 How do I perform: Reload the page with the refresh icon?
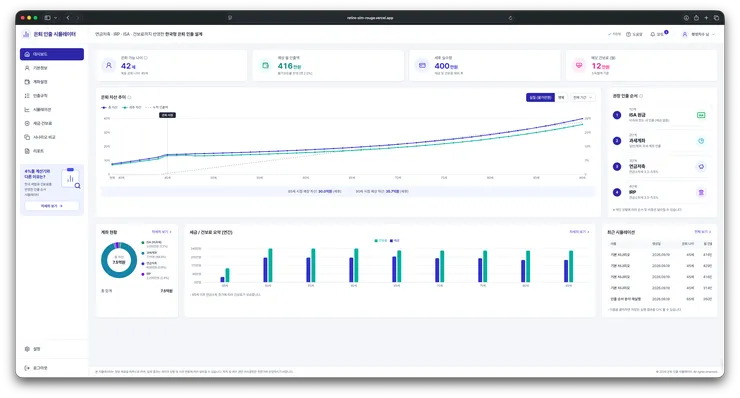(510, 18)
